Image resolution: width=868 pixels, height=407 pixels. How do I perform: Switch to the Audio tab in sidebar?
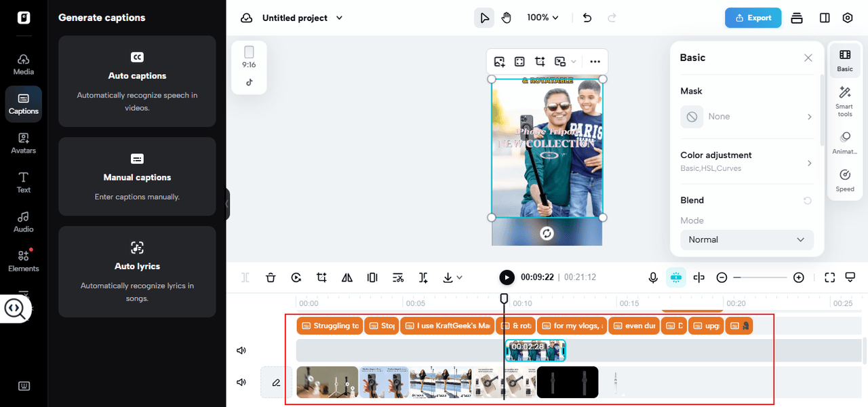pos(24,221)
